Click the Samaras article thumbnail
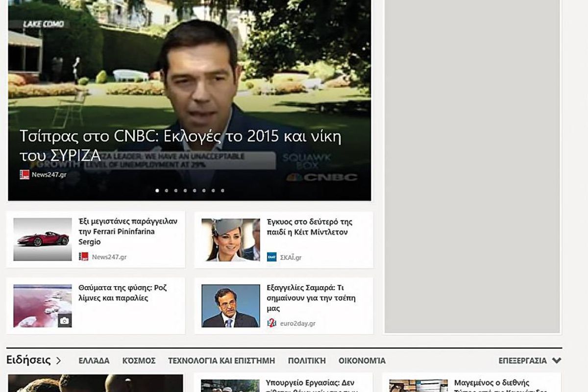 coord(231,306)
